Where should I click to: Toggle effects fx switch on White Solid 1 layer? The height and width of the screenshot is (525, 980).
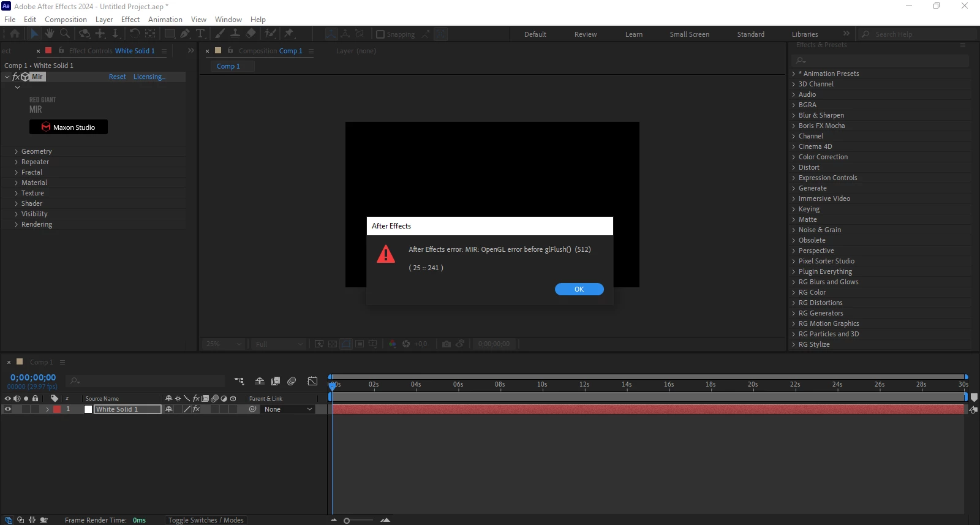196,409
